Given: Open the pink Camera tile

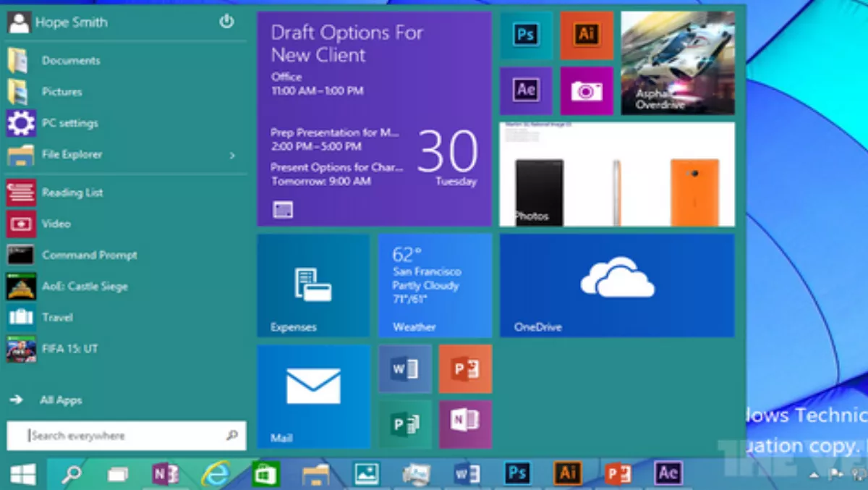Looking at the screenshot, I should (587, 90).
